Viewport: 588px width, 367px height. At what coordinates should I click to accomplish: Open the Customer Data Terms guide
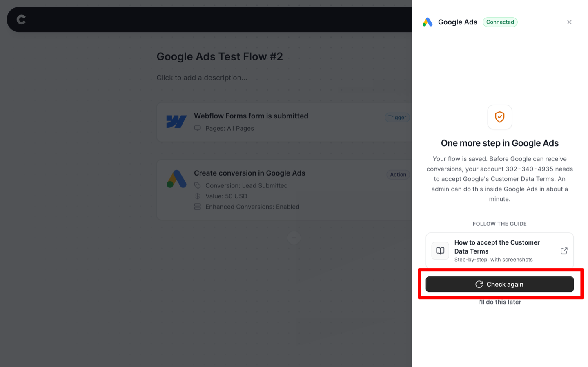pos(499,251)
